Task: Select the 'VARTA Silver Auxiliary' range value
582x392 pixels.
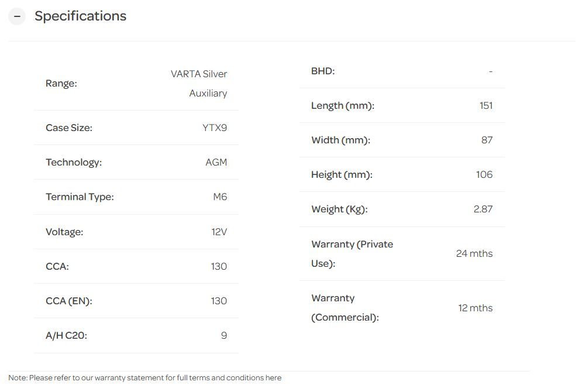Action: point(199,84)
